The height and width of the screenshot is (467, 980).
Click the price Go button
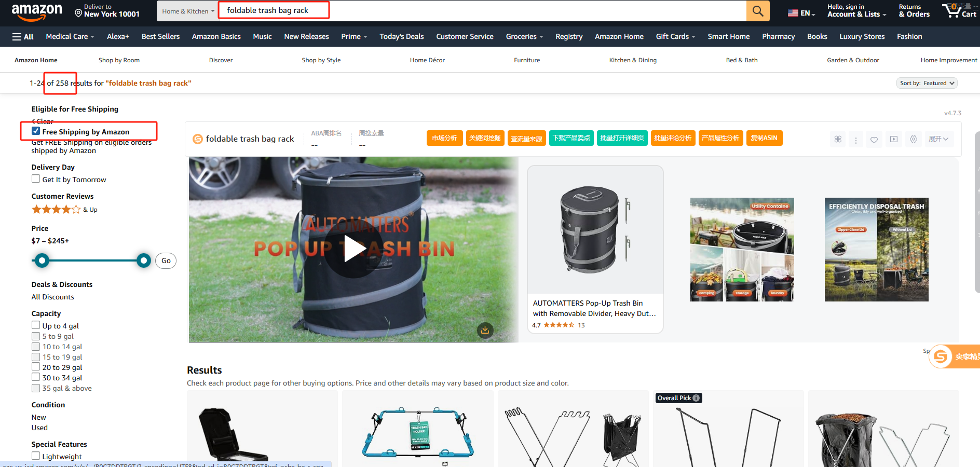click(166, 260)
